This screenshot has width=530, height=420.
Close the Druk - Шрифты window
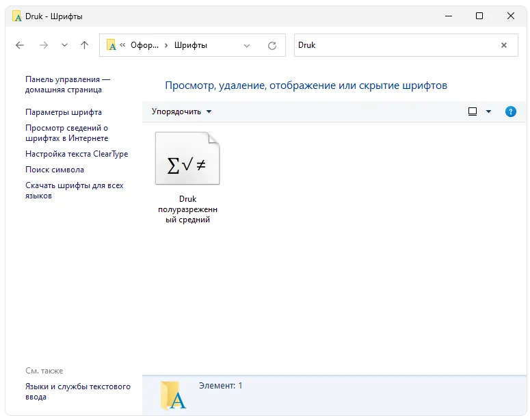pyautogui.click(x=511, y=16)
